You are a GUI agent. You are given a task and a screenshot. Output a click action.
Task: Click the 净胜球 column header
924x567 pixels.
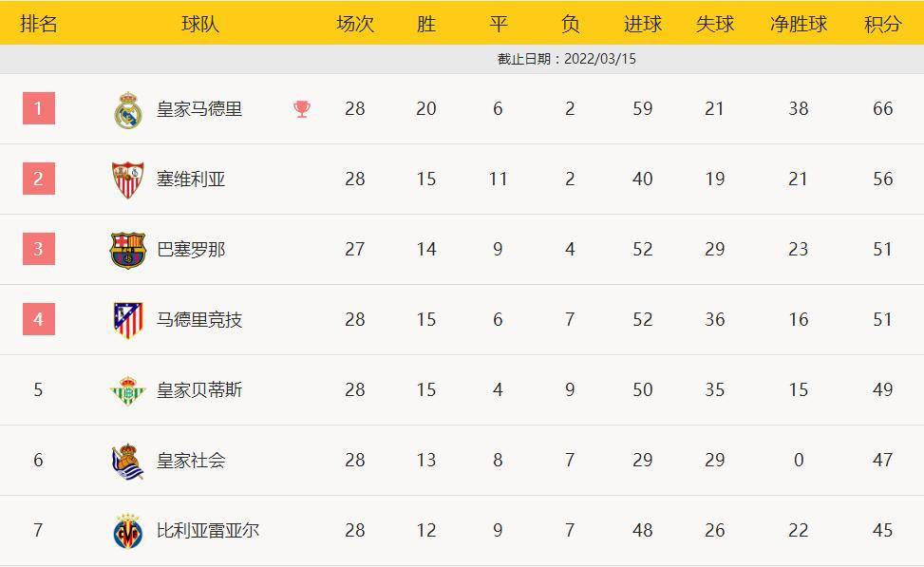[x=798, y=24]
